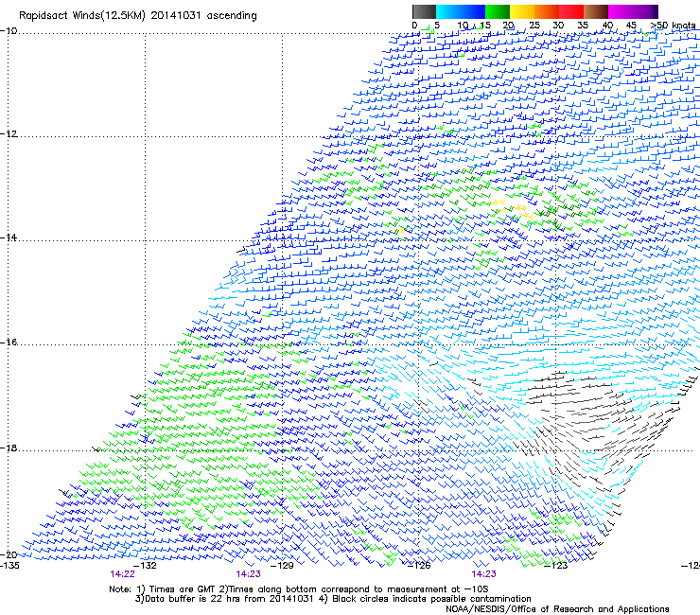The image size is (700, 615).
Task: Select the magenta 40-45 knots color segment
Action: click(x=621, y=11)
